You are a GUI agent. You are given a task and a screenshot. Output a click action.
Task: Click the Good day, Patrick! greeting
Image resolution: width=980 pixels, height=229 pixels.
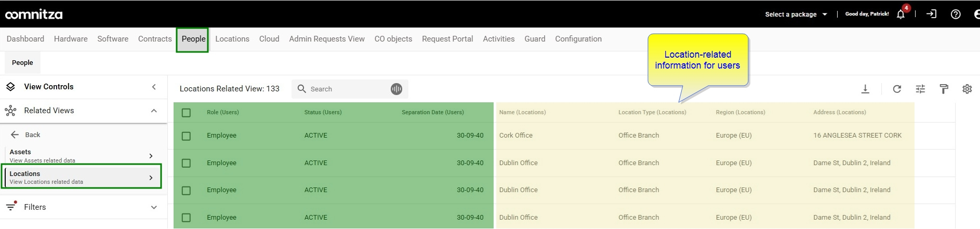pyautogui.click(x=867, y=14)
